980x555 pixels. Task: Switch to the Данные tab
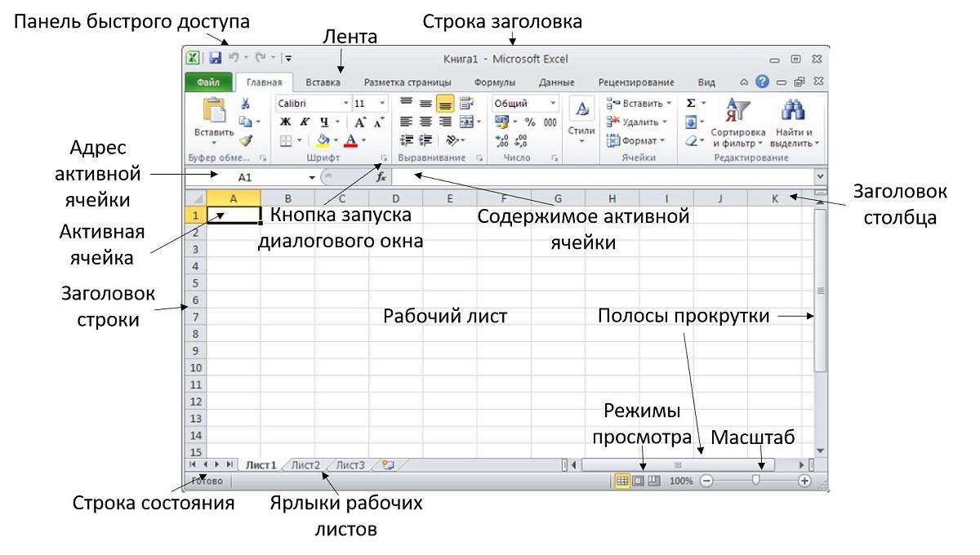(556, 82)
